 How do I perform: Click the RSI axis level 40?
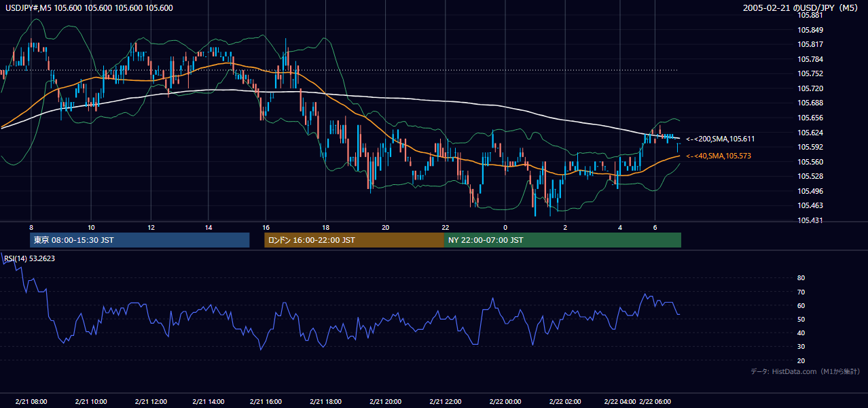(801, 333)
